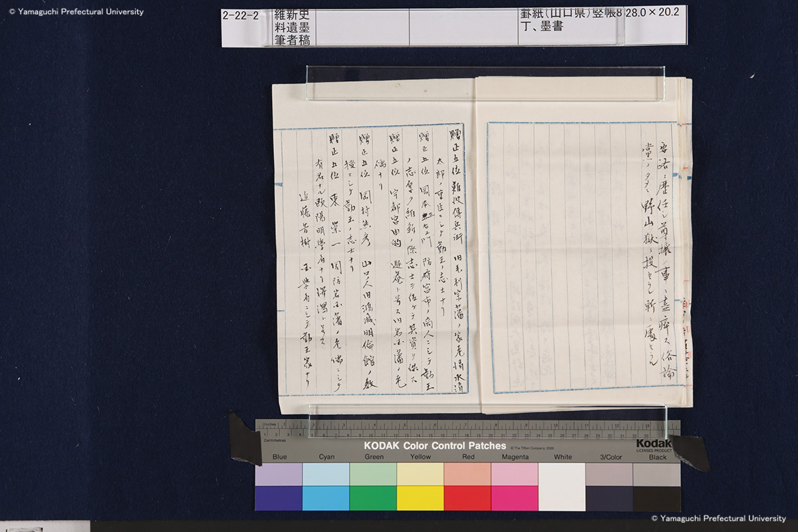The height and width of the screenshot is (532, 798).
Task: Click the 維新史料遺墨 label cell
Action: click(292, 27)
